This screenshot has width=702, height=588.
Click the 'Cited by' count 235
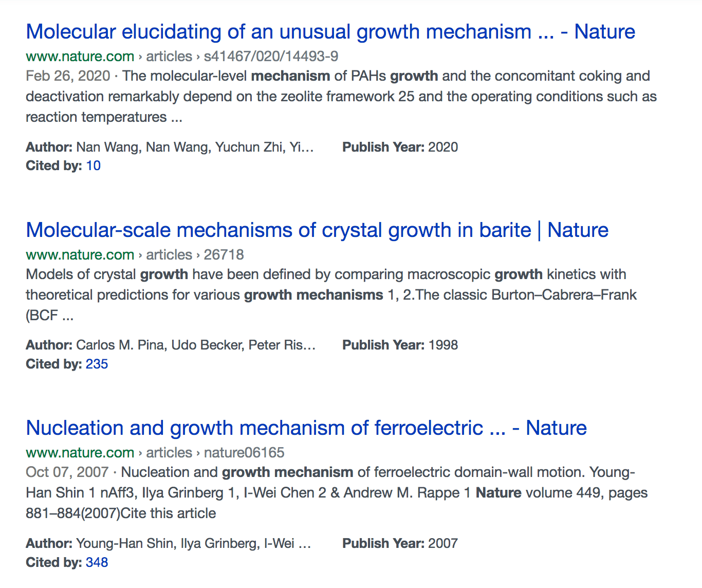coord(97,364)
